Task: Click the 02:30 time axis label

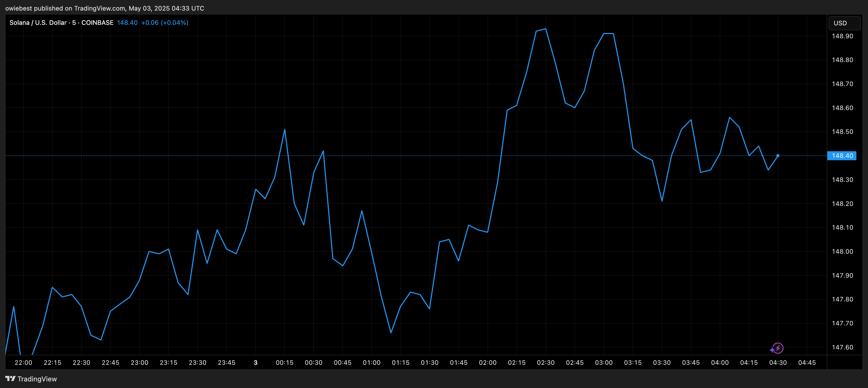Action: tap(545, 362)
